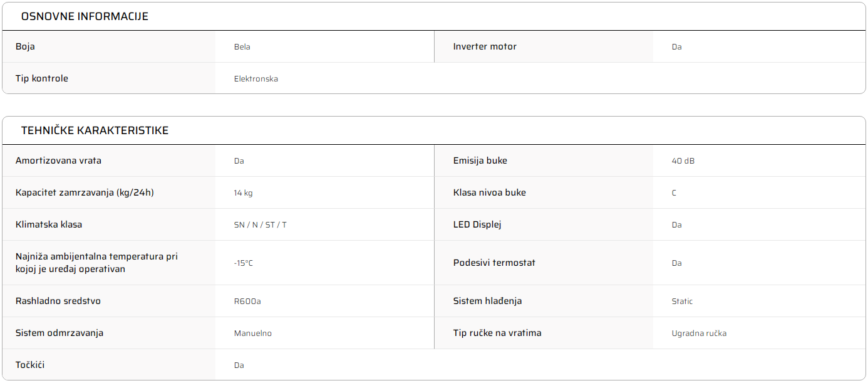This screenshot has width=868, height=383.
Task: Click the Elektronska value text
Action: (x=256, y=79)
